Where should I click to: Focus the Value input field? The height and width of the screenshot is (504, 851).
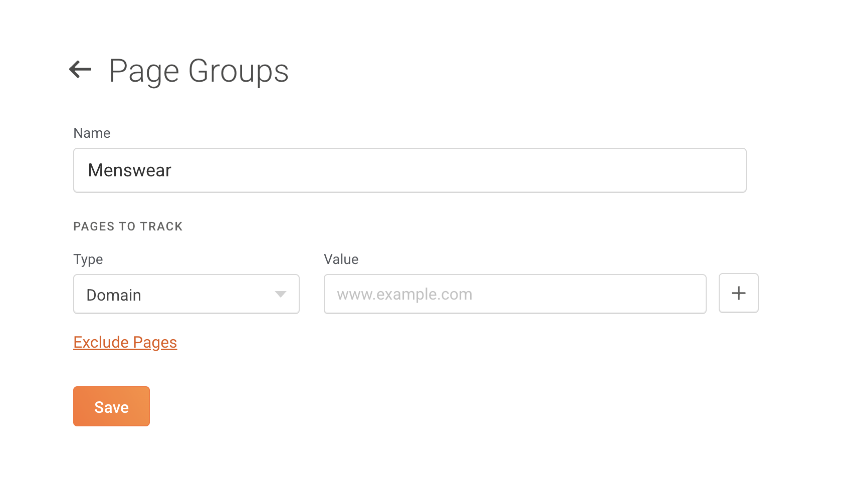click(515, 294)
